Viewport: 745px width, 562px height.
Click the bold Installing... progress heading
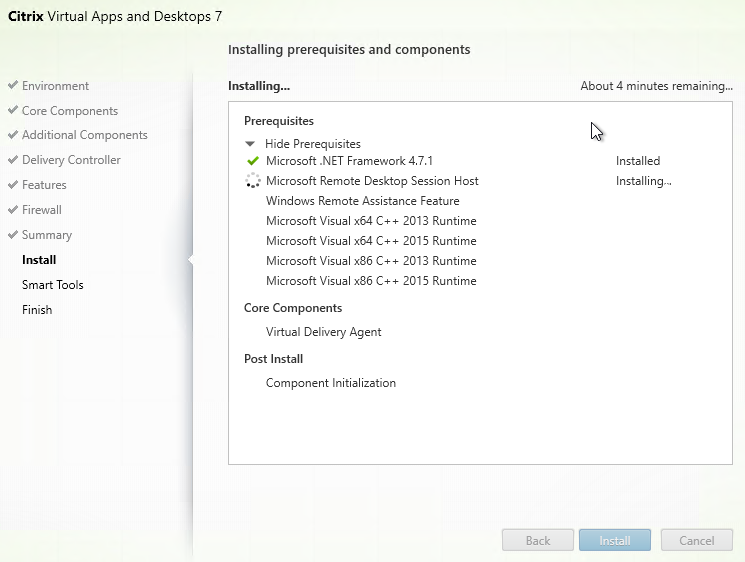click(259, 86)
